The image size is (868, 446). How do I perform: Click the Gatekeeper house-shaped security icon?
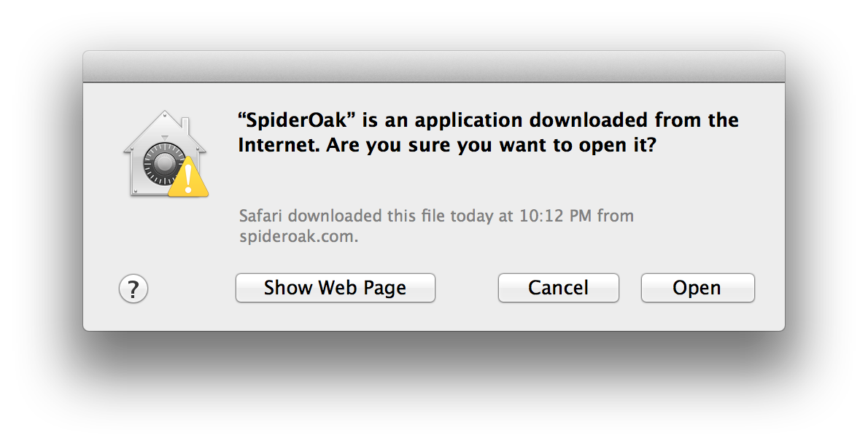click(165, 153)
